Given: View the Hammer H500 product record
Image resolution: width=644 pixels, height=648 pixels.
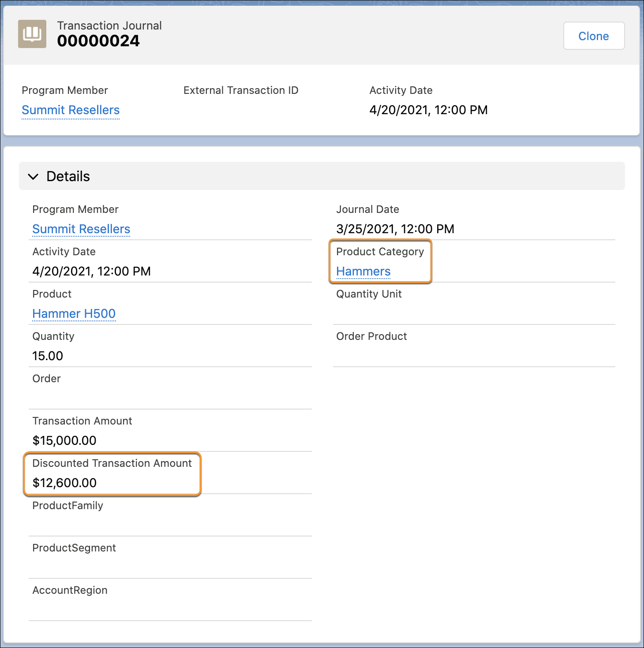Looking at the screenshot, I should click(x=74, y=313).
